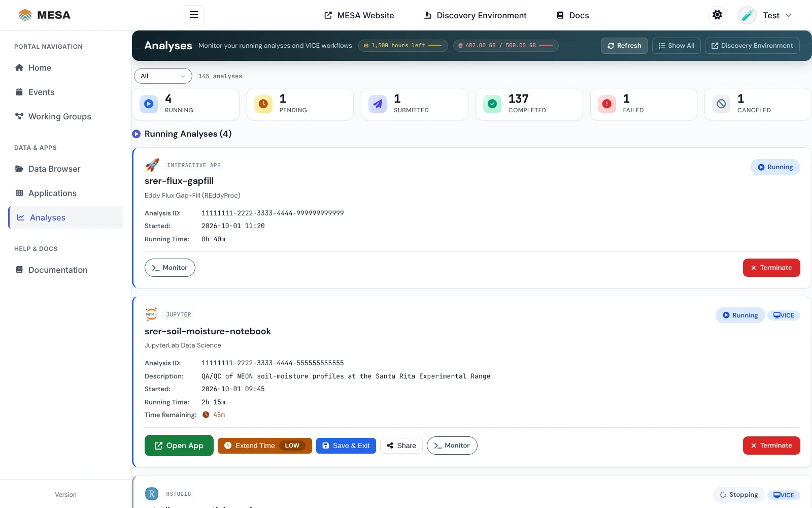The image size is (812, 508).
Task: Click the Failed exclamation icon
Action: click(606, 104)
